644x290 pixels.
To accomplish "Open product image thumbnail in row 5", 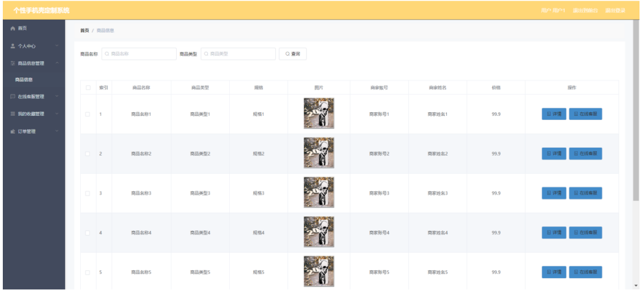I will point(319,271).
